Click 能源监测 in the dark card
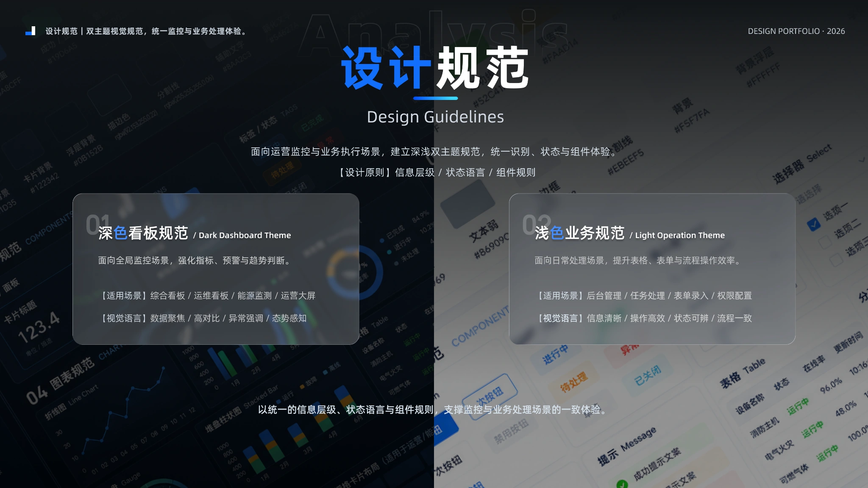 pos(255,296)
